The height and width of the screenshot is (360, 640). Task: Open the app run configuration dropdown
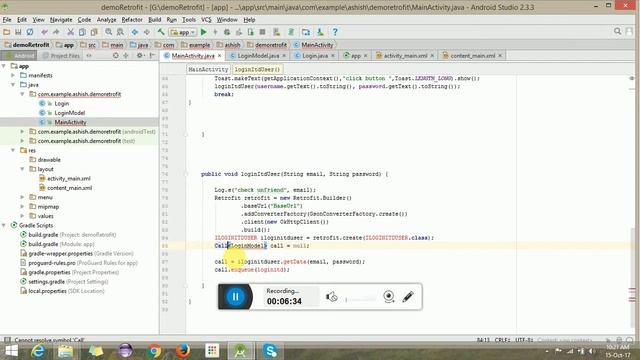(183, 32)
